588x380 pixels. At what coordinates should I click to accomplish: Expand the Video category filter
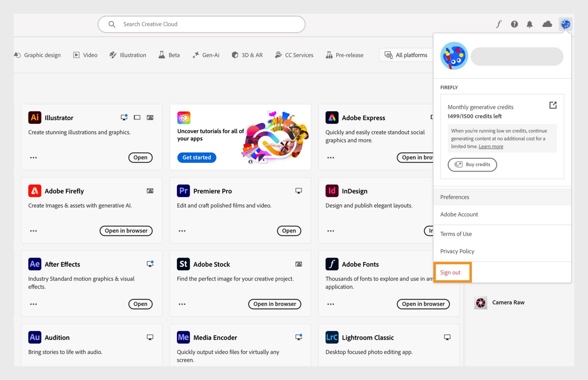coord(85,55)
